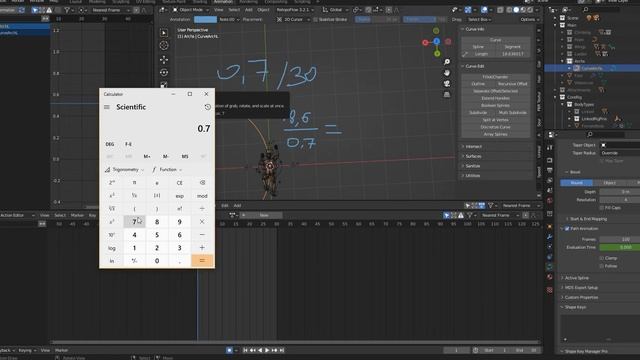The width and height of the screenshot is (640, 360).
Task: Toggle the Path Animation checkbox
Action: (x=567, y=229)
